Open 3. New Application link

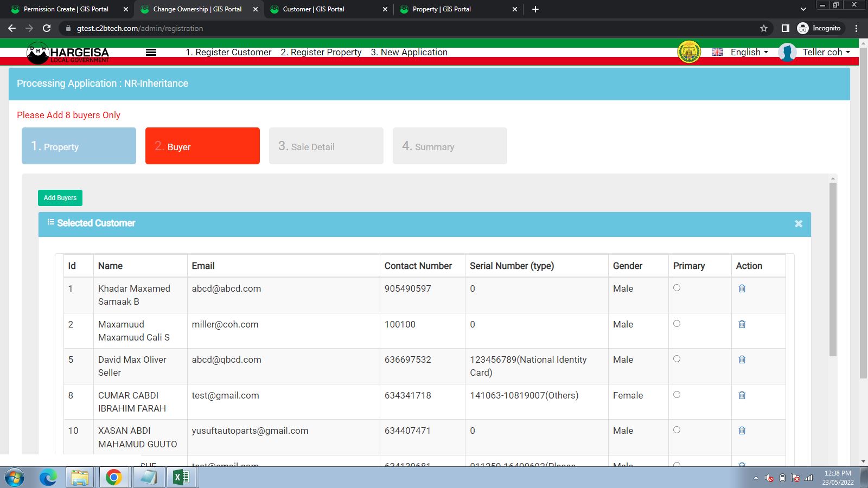[409, 52]
